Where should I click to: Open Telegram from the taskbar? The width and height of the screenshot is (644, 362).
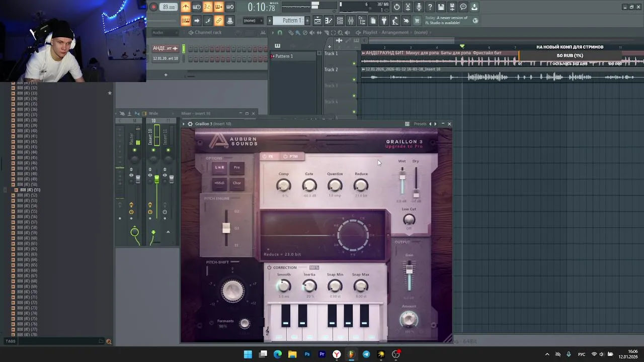click(x=366, y=354)
